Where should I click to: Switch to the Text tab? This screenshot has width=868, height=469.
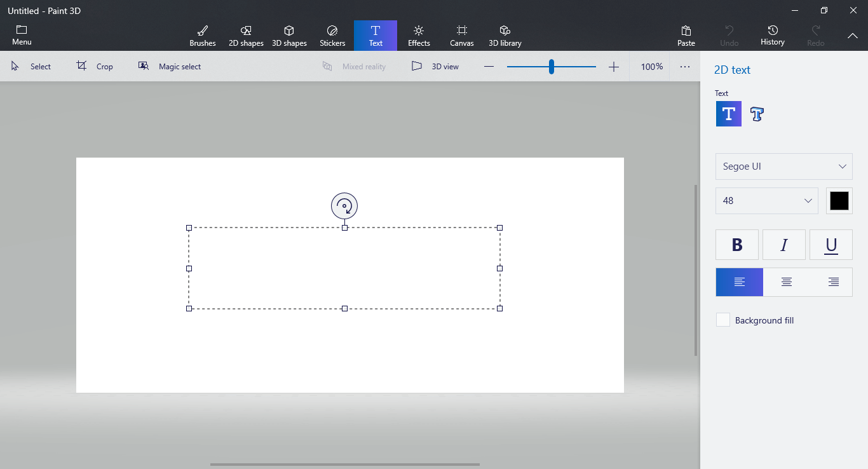coord(376,35)
